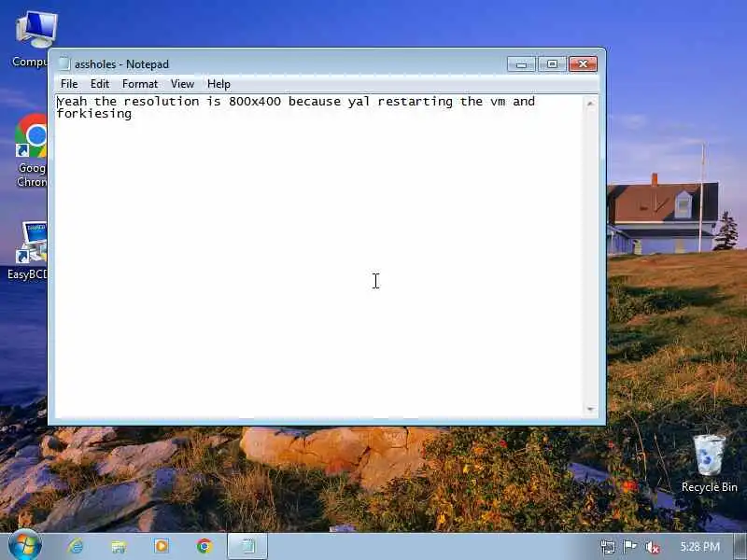Launch Chrome from the taskbar

(x=204, y=546)
